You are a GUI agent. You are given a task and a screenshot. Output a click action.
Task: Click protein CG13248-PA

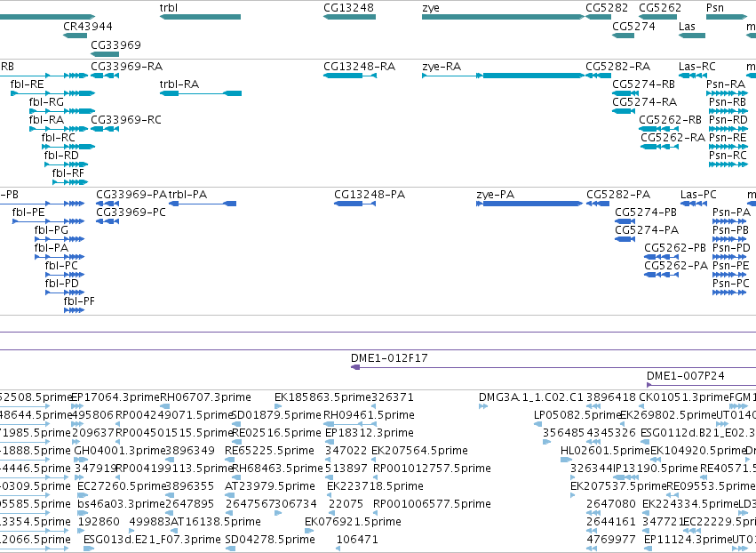point(354,204)
